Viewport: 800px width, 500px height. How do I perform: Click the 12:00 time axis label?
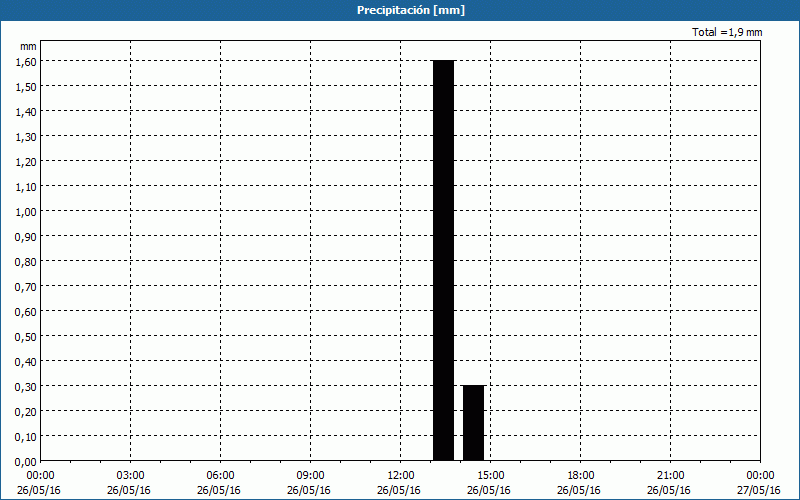click(x=401, y=476)
